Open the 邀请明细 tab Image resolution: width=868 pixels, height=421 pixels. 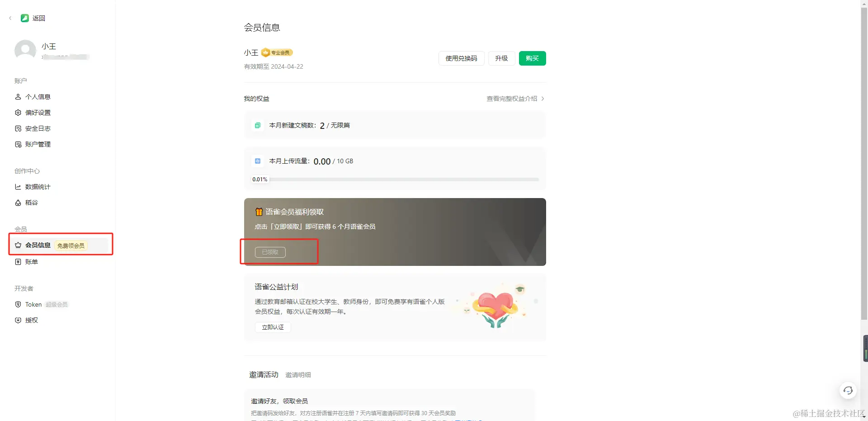coord(298,375)
